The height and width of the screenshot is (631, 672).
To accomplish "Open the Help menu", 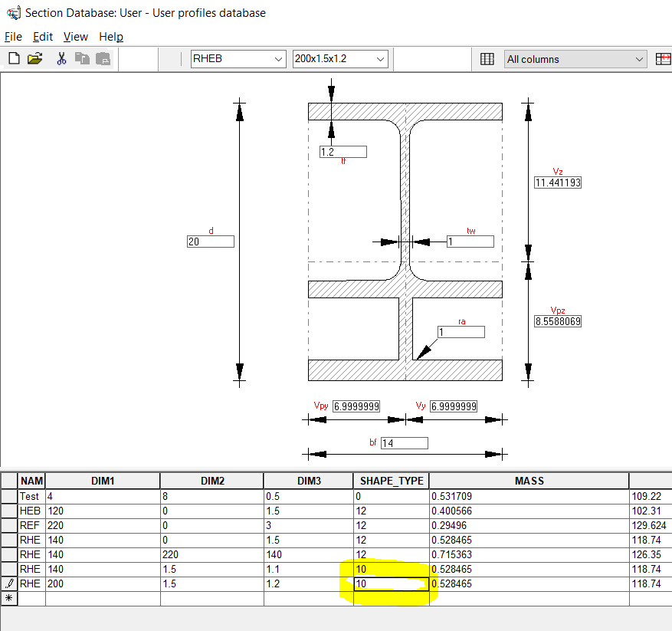I will 111,36.
